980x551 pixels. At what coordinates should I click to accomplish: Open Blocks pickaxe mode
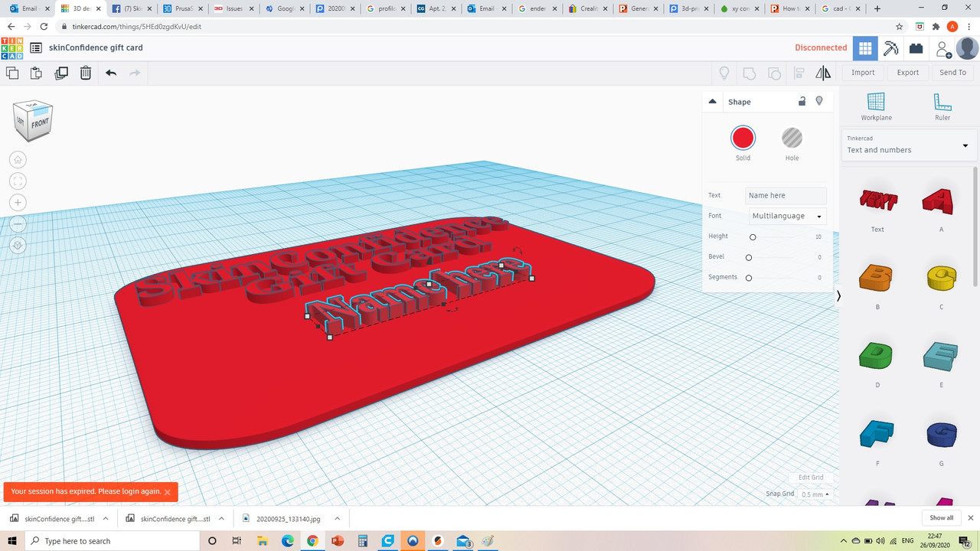890,47
